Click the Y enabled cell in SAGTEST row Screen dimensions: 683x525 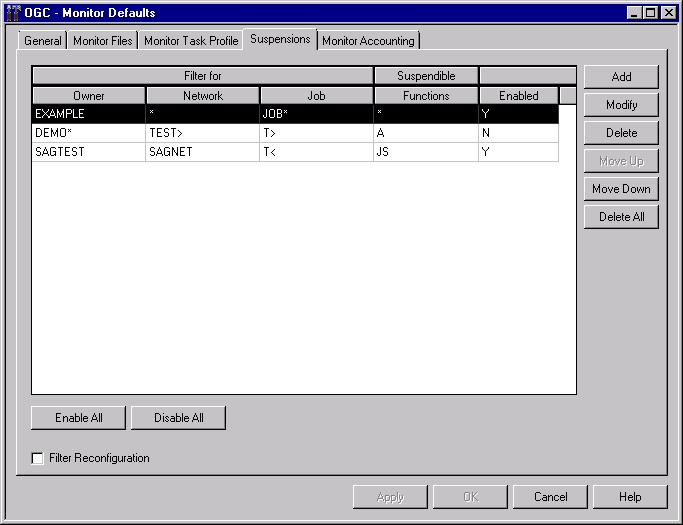[519, 152]
